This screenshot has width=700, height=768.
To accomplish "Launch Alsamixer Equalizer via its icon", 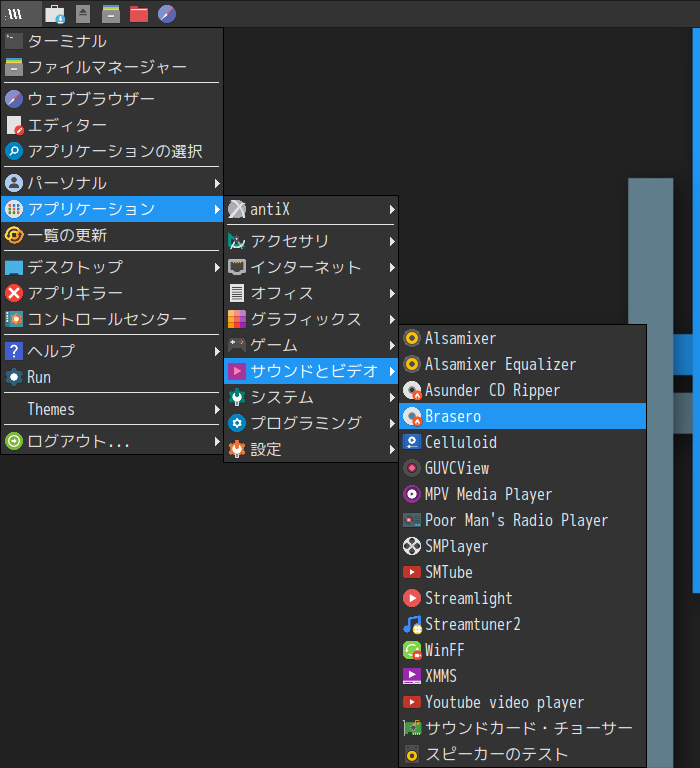I will (x=412, y=364).
